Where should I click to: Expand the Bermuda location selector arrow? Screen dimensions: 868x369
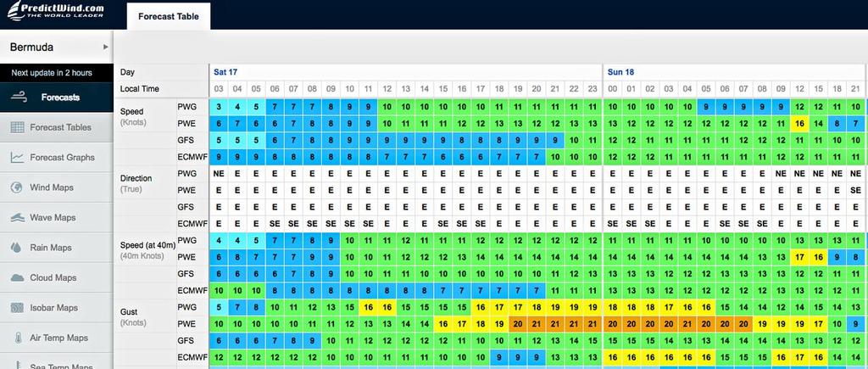[105, 48]
